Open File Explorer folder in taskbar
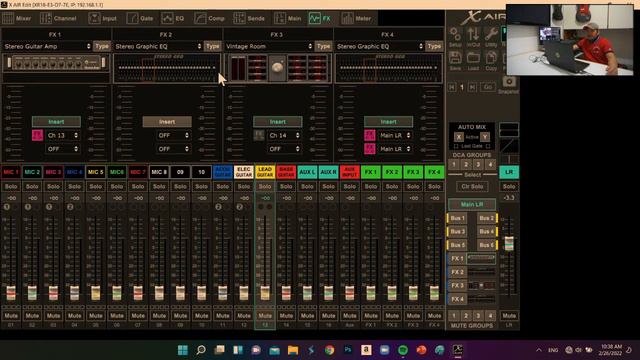640x360 pixels. (293, 350)
